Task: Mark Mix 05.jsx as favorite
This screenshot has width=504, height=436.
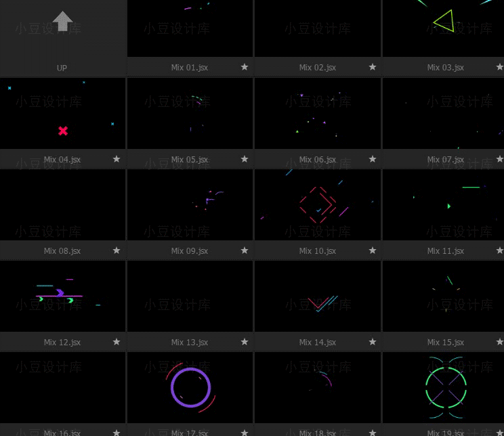Action: coord(245,158)
